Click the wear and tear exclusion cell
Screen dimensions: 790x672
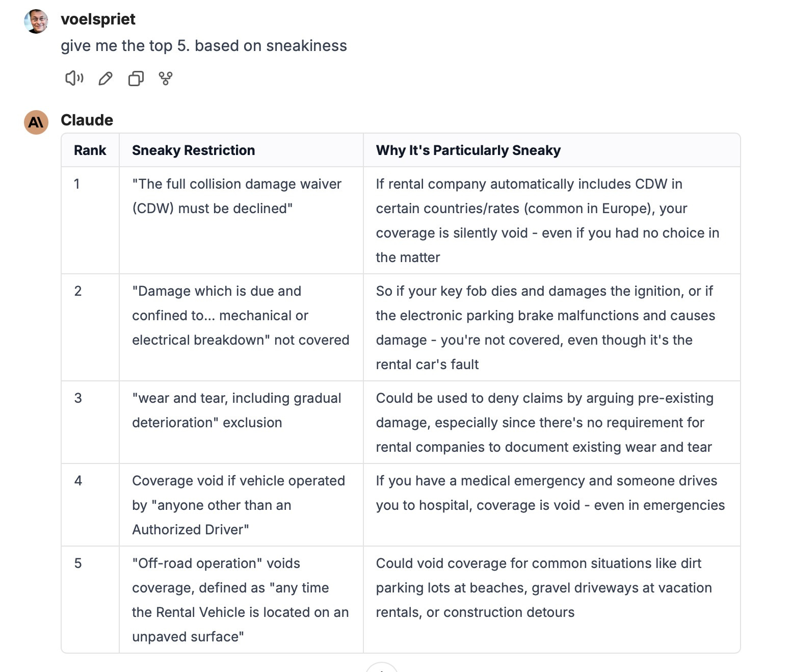[x=241, y=422]
